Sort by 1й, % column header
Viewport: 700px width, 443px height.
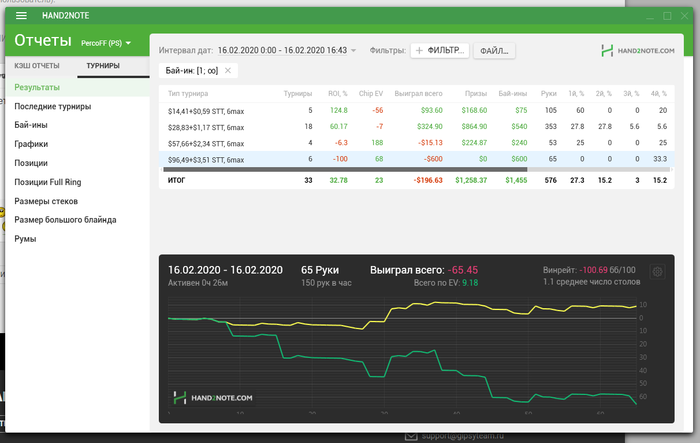[576, 94]
